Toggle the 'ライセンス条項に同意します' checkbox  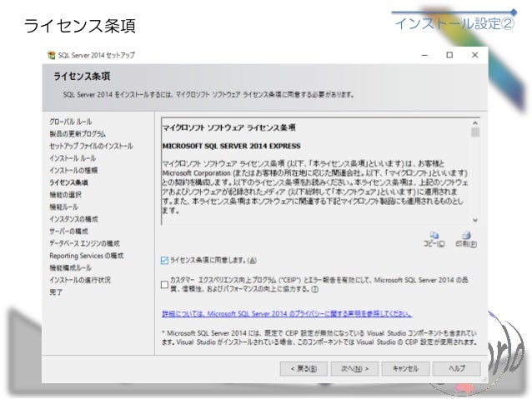pos(164,261)
